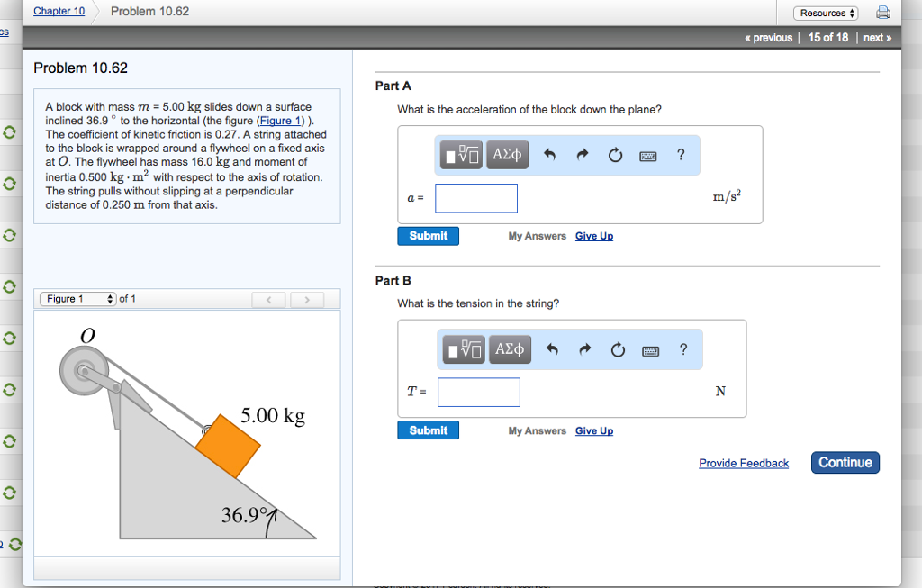
Task: Go to the previous problem
Action: 768,38
